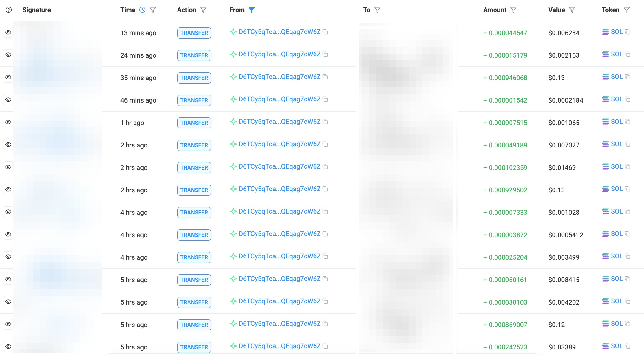Image resolution: width=644 pixels, height=356 pixels.
Task: Open the Amount column filter
Action: pos(513,10)
